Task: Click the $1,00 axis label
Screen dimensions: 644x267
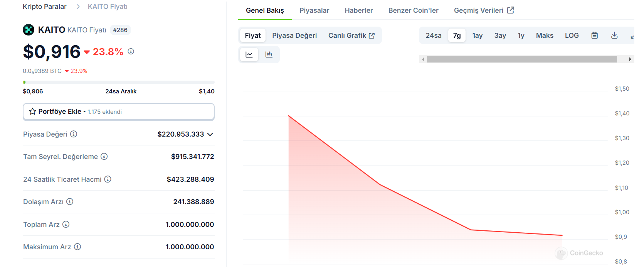Action: 622,212
